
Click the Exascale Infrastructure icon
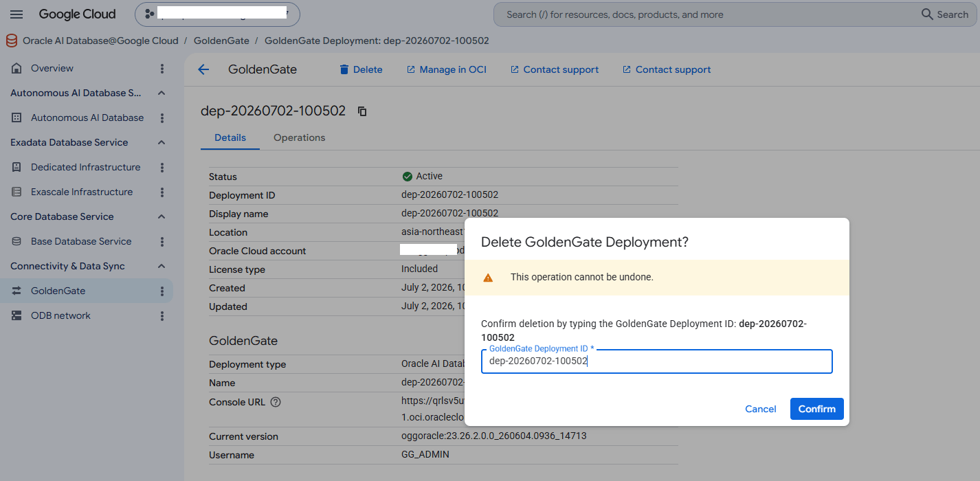click(16, 192)
